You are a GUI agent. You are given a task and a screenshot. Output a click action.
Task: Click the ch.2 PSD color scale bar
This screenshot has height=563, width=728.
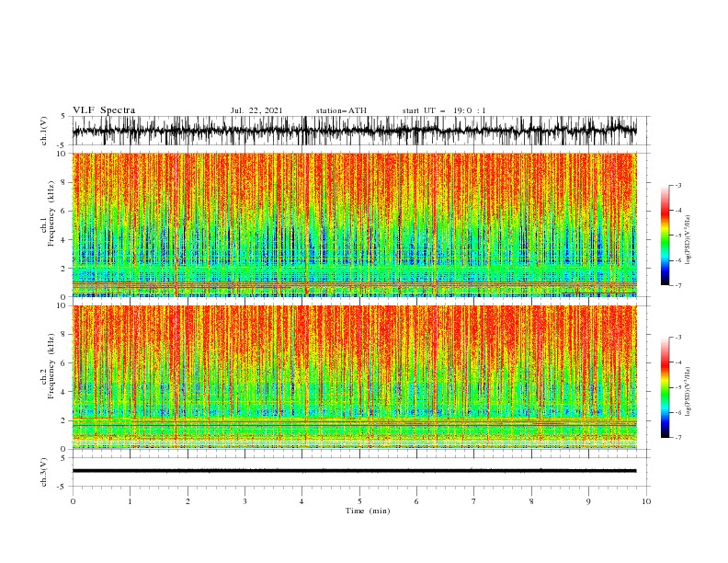click(x=665, y=387)
